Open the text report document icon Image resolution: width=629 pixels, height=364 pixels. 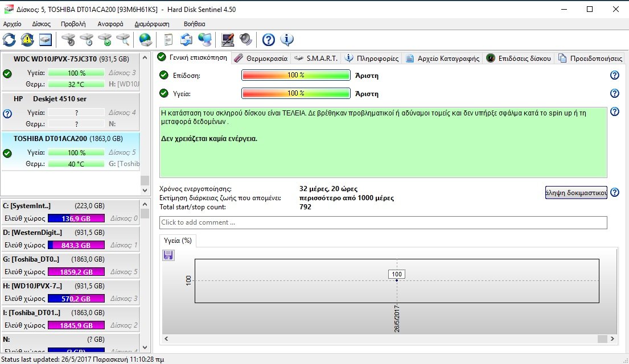tap(168, 39)
